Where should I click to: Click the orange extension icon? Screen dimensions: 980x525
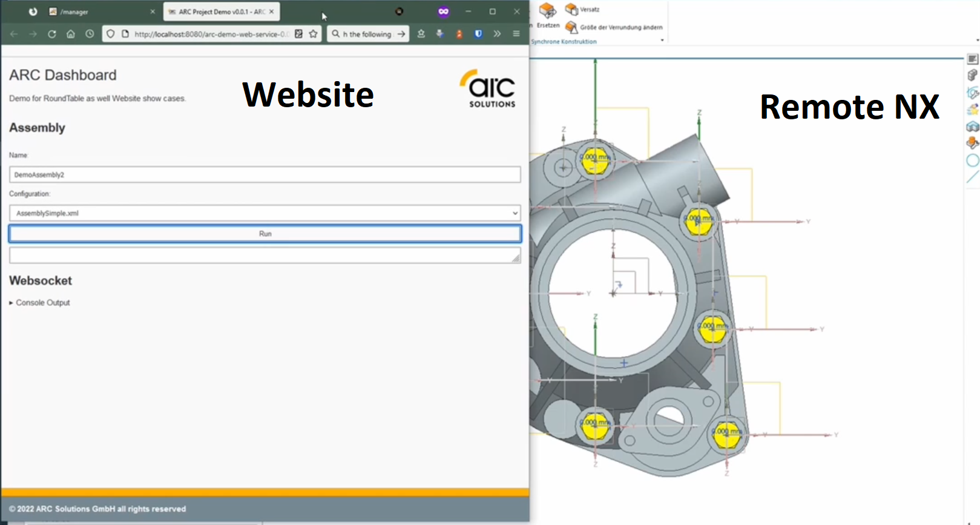[459, 34]
